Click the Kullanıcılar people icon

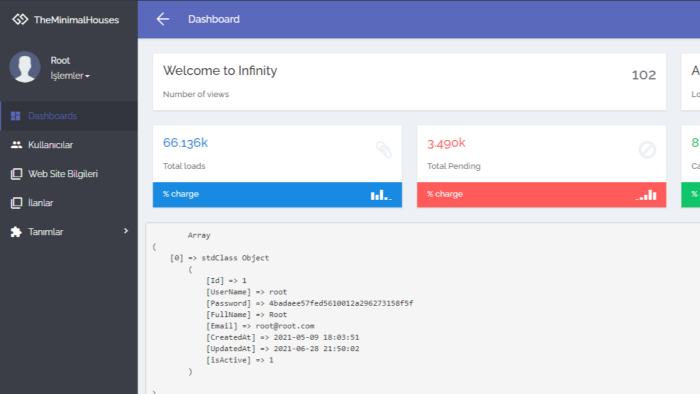click(x=17, y=145)
